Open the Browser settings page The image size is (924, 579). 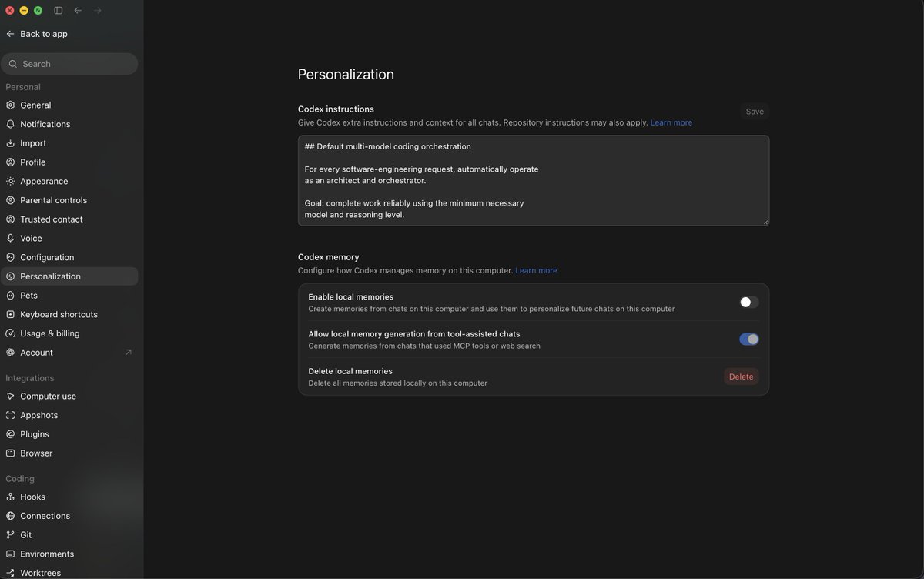pos(69,453)
